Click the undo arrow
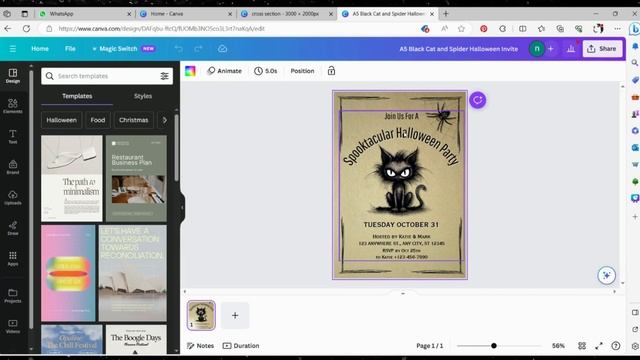The width and height of the screenshot is (640, 360). [x=178, y=49]
